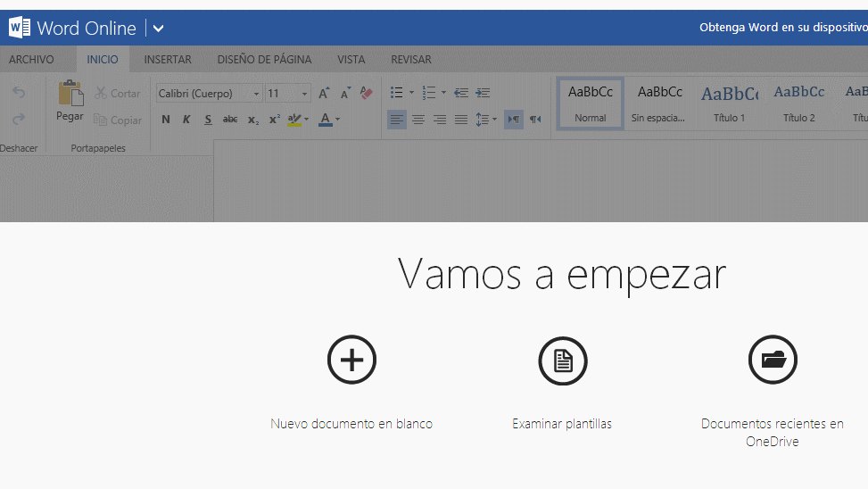
Task: Click the center align icon
Action: point(417,120)
